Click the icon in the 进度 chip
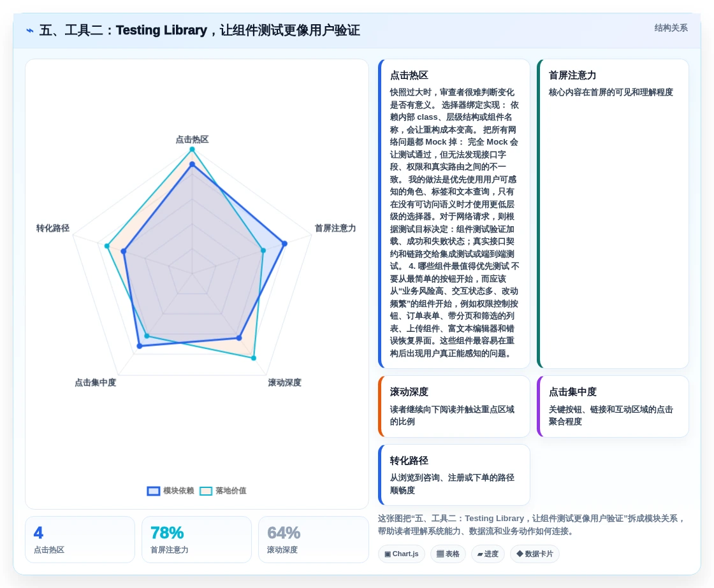714x588 pixels. click(x=480, y=554)
